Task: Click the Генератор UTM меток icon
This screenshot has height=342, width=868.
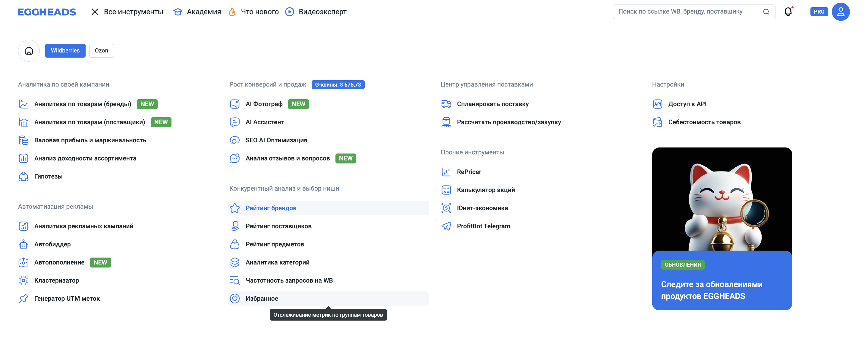Action: tap(24, 299)
